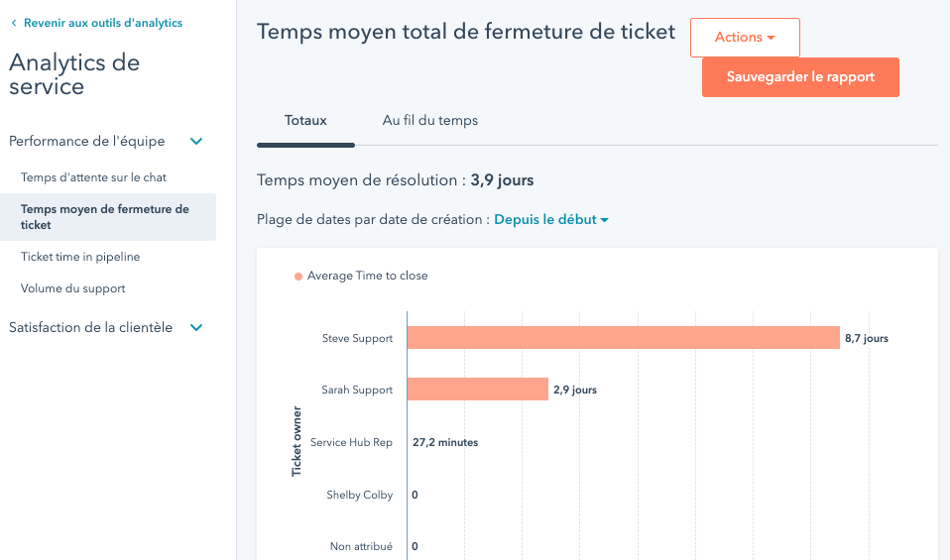The height and width of the screenshot is (560, 950).
Task: Open Temps d'attente sur le chat report
Action: coord(93,177)
